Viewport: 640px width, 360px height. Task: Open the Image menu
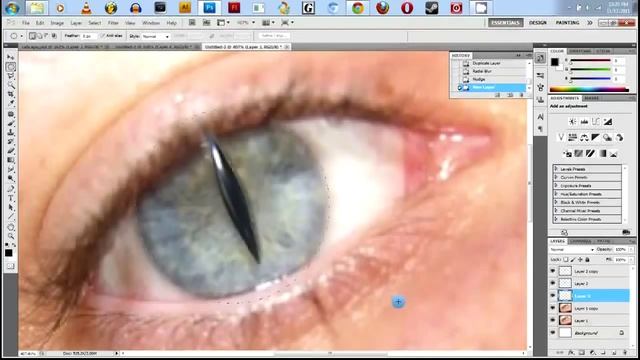tap(57, 23)
